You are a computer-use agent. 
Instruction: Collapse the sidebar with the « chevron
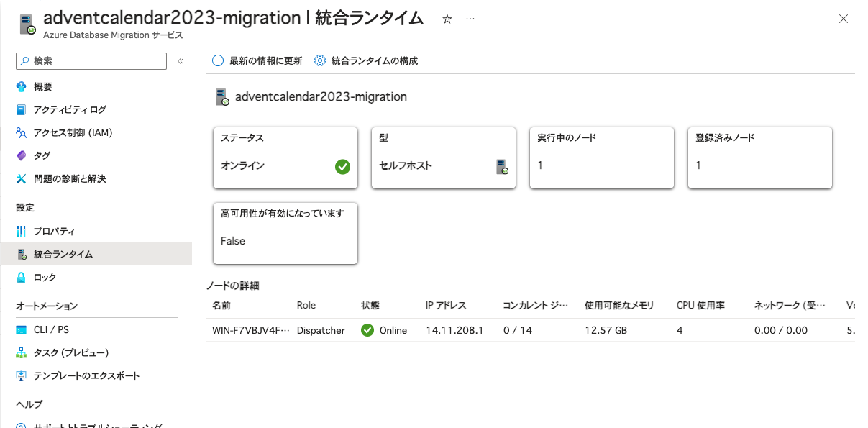click(x=181, y=60)
